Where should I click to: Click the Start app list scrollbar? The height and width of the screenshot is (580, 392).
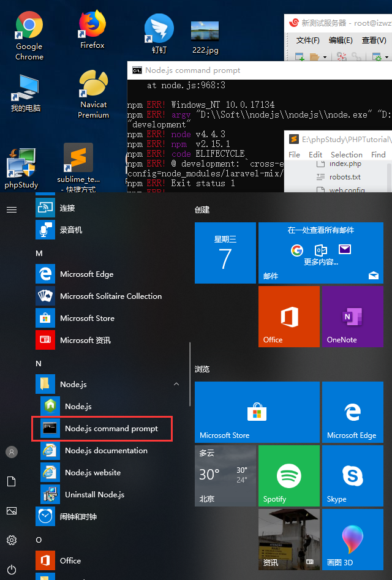click(190, 374)
